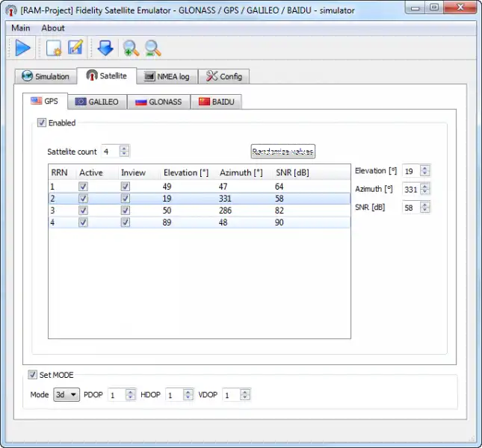Click azimuth cell value 286
Image resolution: width=482 pixels, height=448 pixels.
tap(225, 211)
